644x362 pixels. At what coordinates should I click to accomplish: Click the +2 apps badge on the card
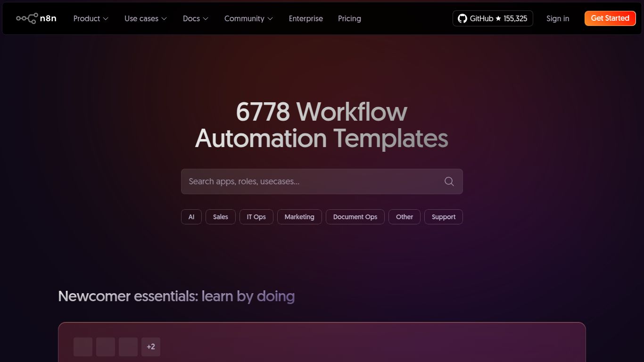pyautogui.click(x=151, y=346)
